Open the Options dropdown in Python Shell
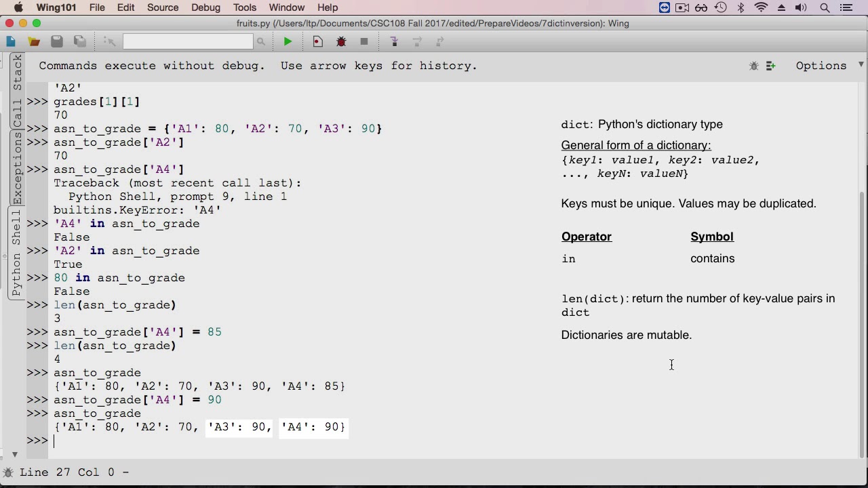 click(821, 66)
